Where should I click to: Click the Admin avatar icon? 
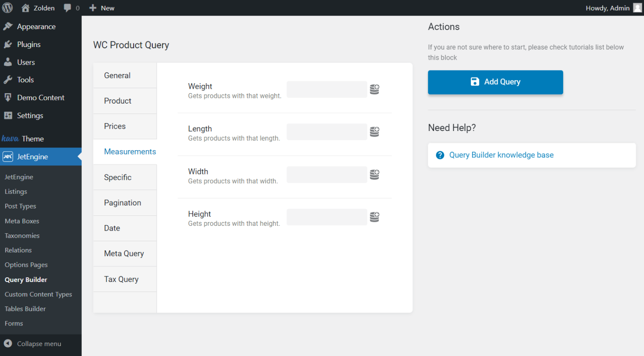pos(637,8)
